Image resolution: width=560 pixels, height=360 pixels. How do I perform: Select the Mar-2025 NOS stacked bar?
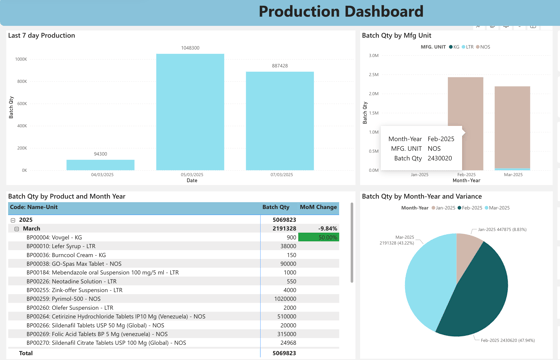click(512, 127)
